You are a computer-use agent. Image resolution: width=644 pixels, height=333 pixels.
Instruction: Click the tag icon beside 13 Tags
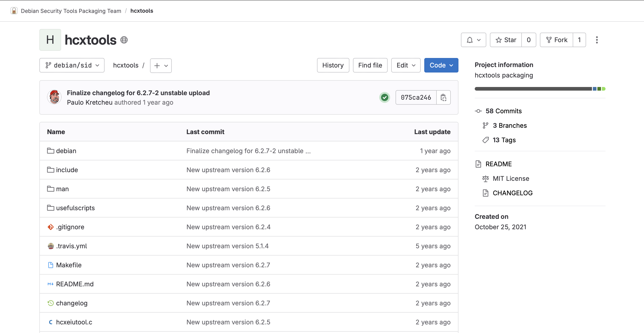pyautogui.click(x=486, y=140)
